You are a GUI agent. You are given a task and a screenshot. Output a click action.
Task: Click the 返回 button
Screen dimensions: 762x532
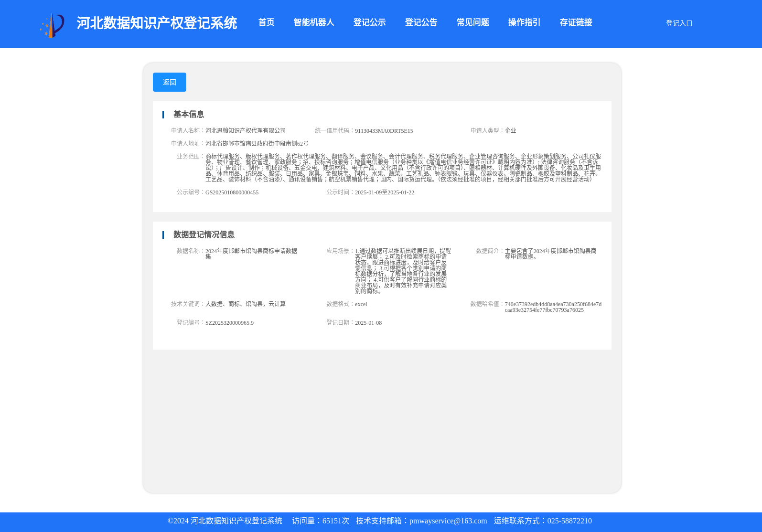tap(170, 82)
